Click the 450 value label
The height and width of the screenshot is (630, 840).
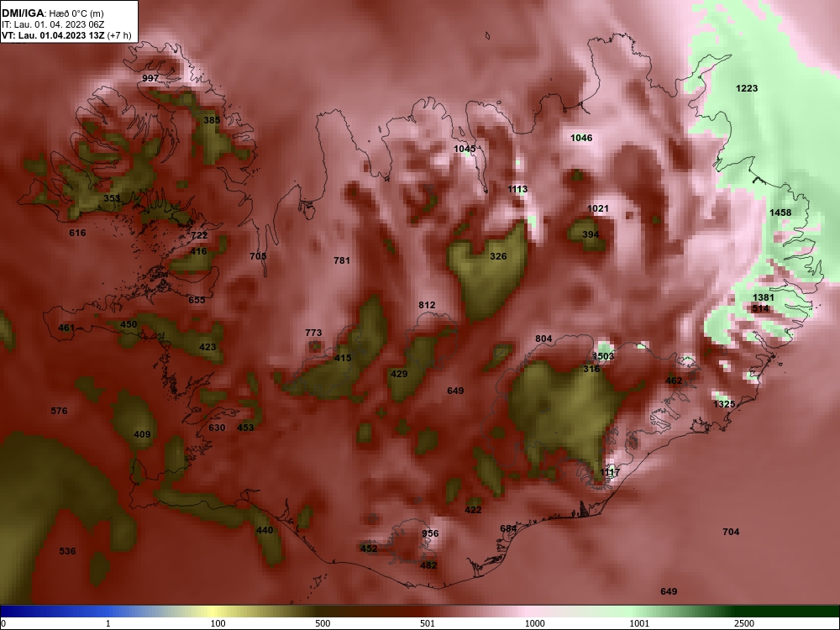pyautogui.click(x=129, y=324)
